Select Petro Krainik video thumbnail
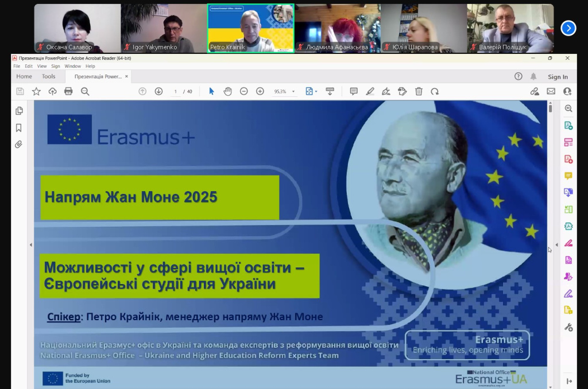The height and width of the screenshot is (389, 588). click(x=251, y=28)
